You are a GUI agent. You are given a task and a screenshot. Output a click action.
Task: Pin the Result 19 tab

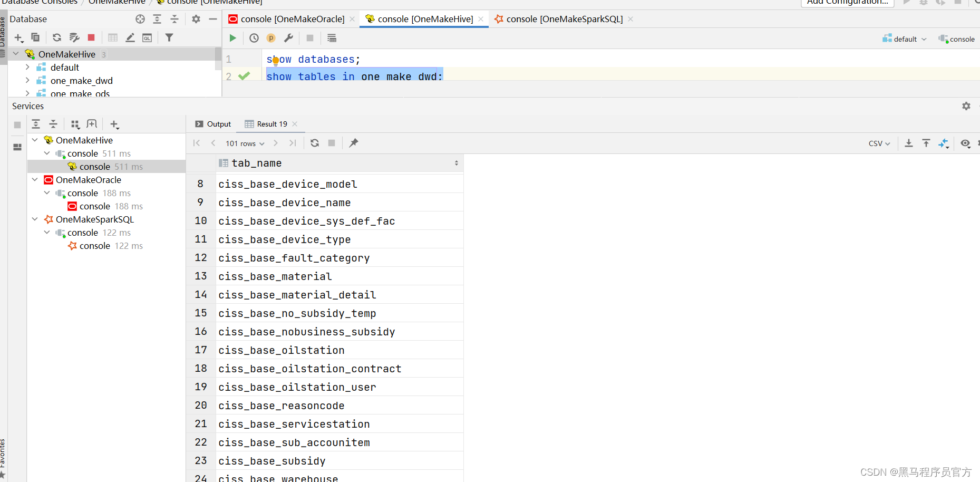tap(354, 143)
